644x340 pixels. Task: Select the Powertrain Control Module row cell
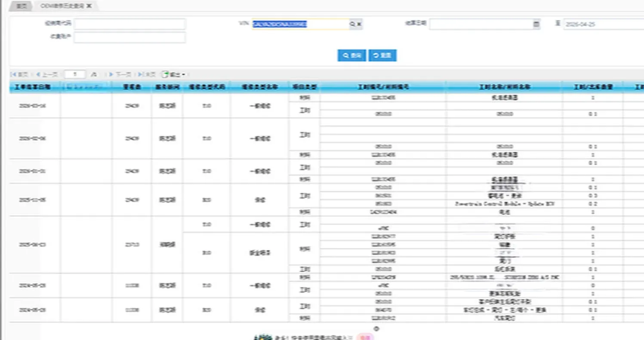[x=503, y=204]
